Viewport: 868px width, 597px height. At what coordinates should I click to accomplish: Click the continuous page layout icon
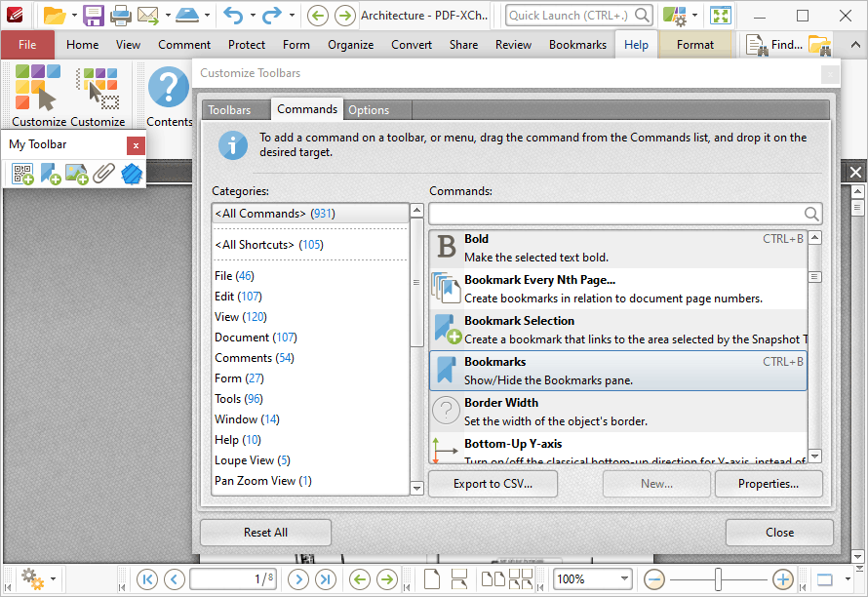(x=459, y=579)
